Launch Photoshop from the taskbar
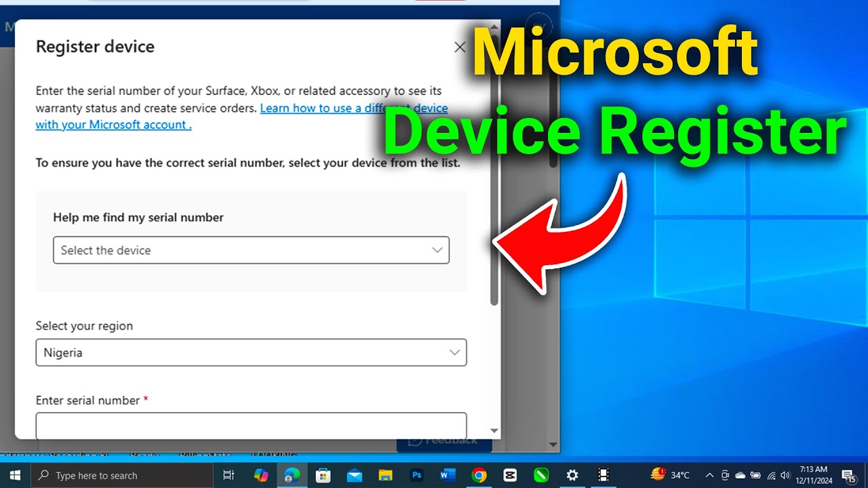The height and width of the screenshot is (488, 868). coord(417,475)
